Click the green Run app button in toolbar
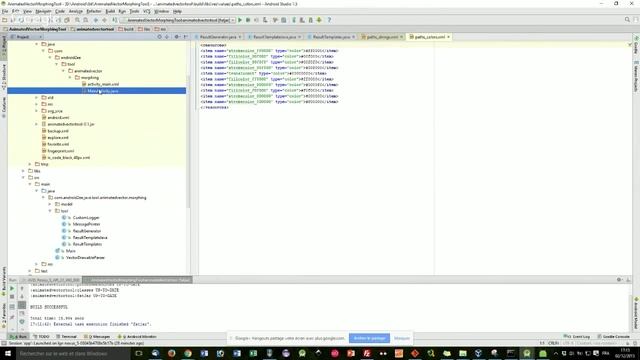Image resolution: width=640 pixels, height=360 pixels. [x=240, y=20]
